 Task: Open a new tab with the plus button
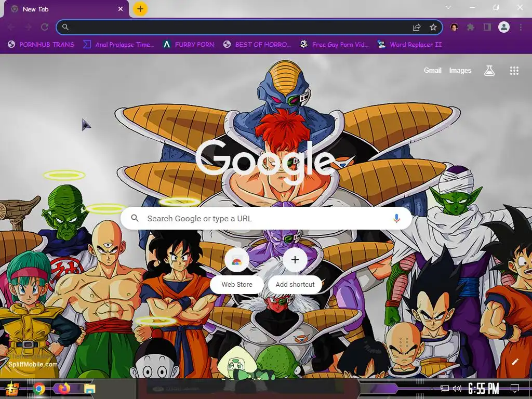[x=140, y=9]
